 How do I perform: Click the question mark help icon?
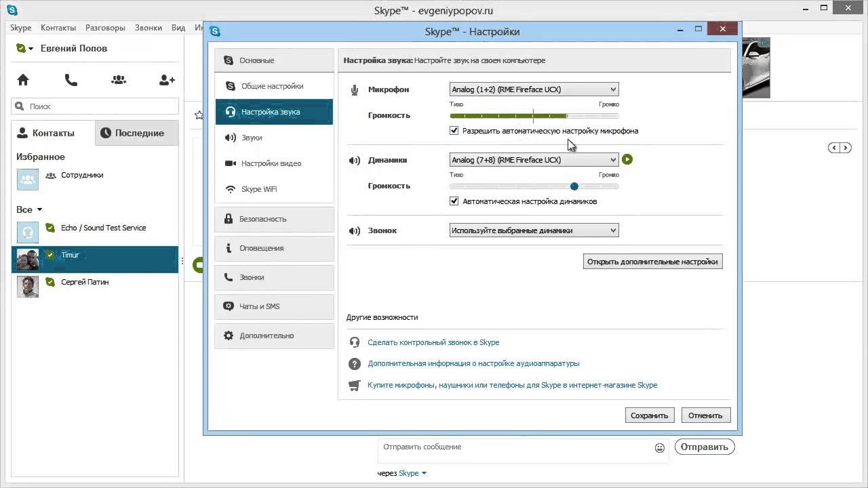(354, 364)
